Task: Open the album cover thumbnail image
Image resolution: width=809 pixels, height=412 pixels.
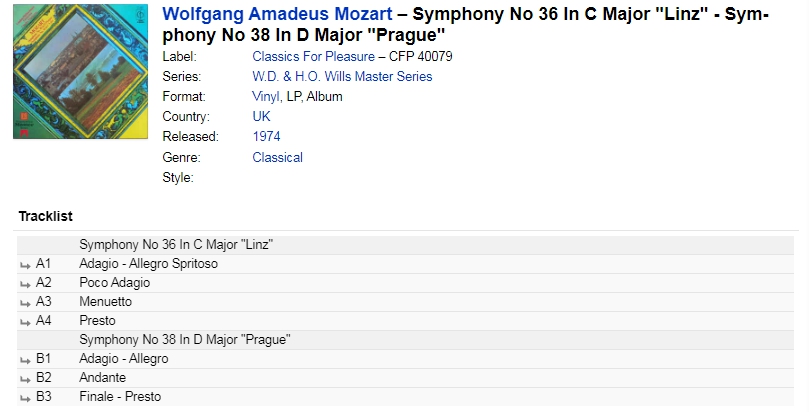Action: pyautogui.click(x=80, y=72)
